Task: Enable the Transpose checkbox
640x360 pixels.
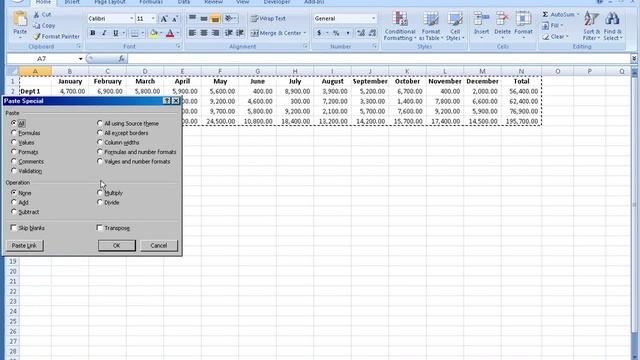Action: tap(99, 228)
